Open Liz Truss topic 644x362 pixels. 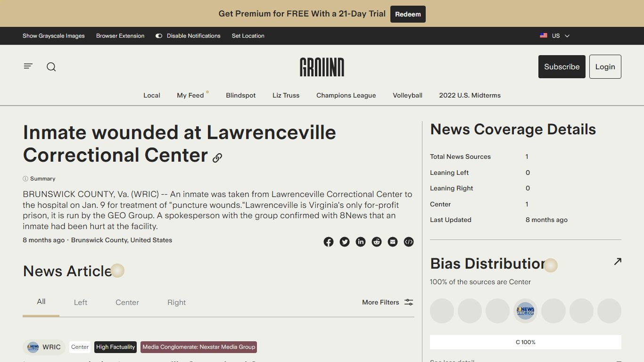click(286, 95)
